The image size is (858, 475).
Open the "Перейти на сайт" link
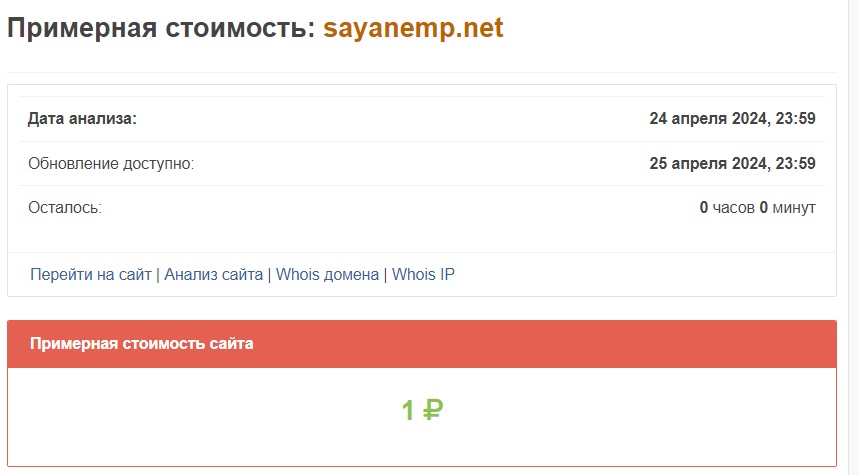click(91, 274)
